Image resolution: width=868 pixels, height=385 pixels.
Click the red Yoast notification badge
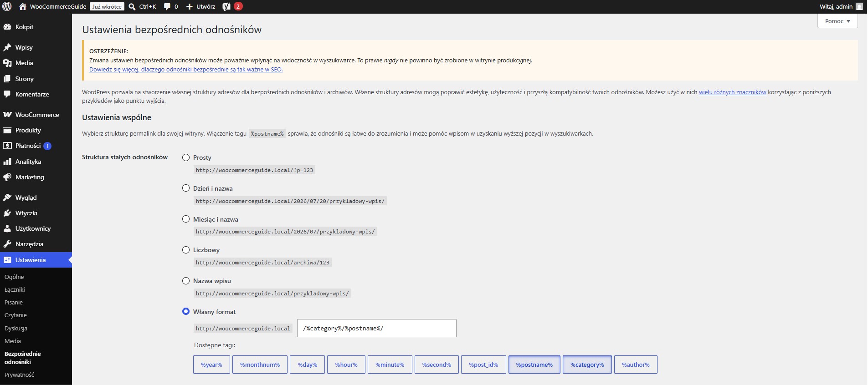(x=238, y=6)
